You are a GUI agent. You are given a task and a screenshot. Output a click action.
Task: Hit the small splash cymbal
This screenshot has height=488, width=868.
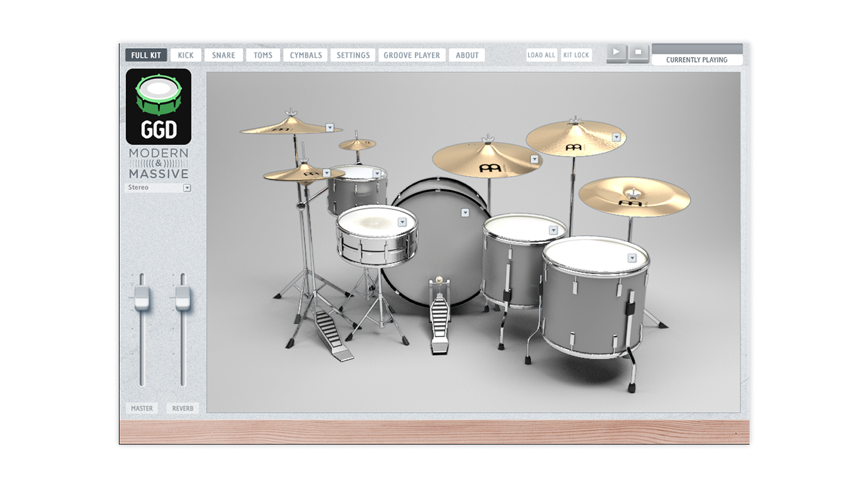click(x=357, y=145)
